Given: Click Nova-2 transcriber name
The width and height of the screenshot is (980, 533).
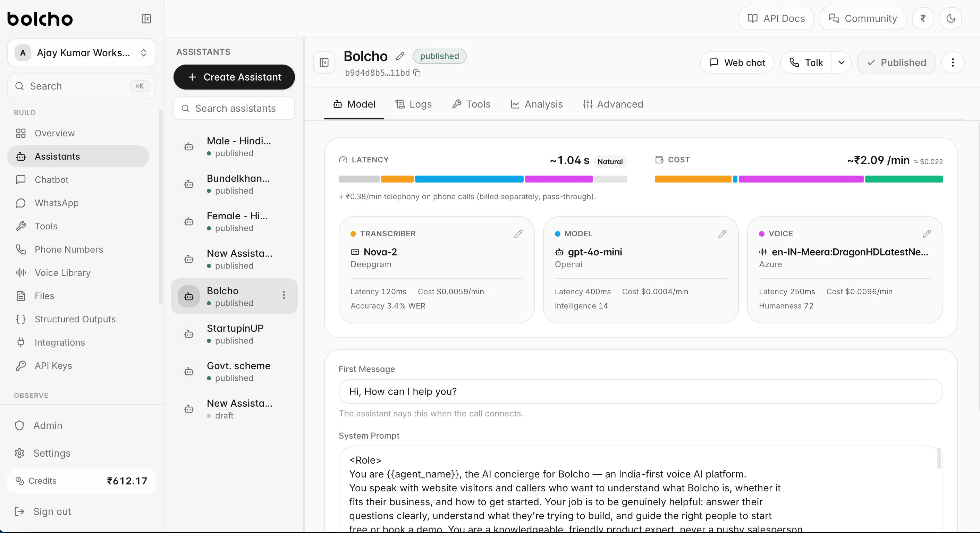Looking at the screenshot, I should pos(380,252).
